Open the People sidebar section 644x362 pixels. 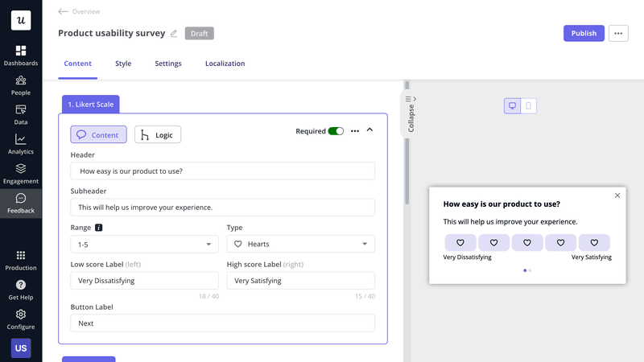tap(21, 85)
